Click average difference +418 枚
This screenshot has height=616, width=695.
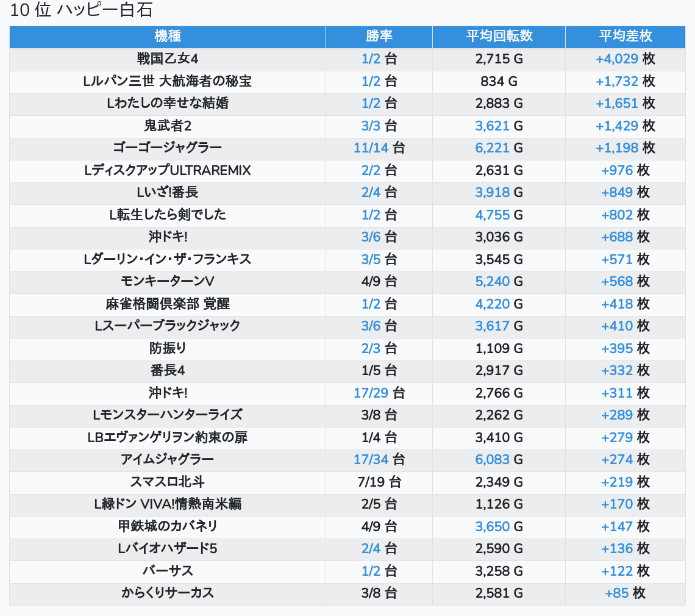pyautogui.click(x=625, y=304)
